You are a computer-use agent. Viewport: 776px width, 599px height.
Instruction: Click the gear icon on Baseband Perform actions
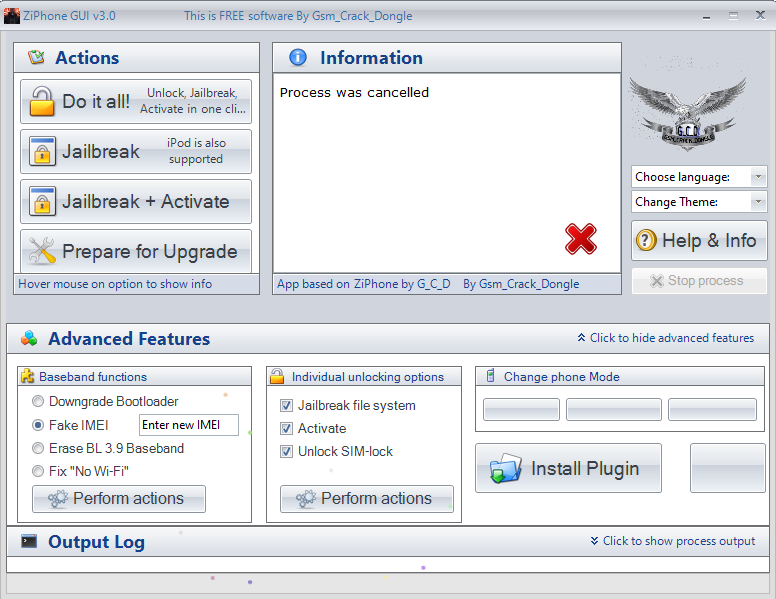point(58,498)
